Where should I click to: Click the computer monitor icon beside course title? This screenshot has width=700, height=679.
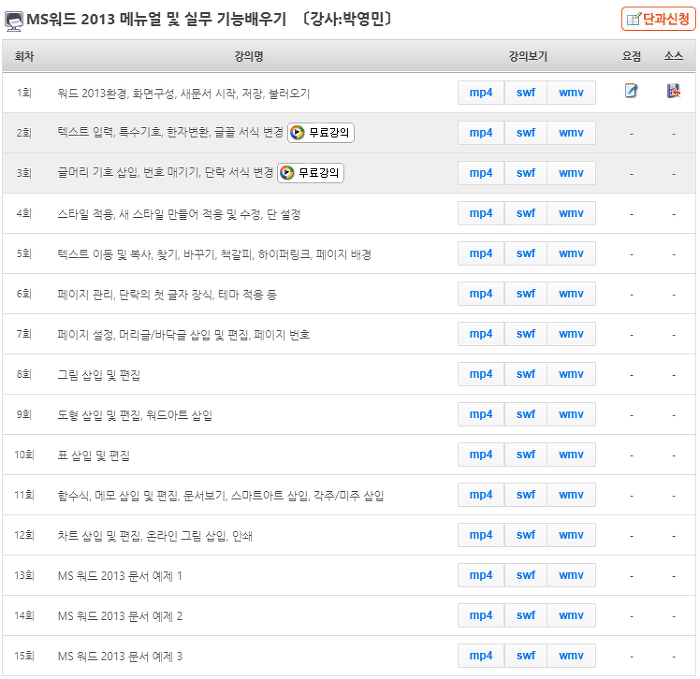14,21
